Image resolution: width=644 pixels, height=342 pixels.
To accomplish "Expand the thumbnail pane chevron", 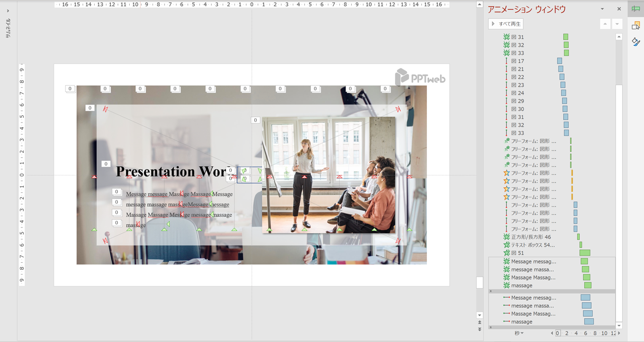I will (8, 10).
